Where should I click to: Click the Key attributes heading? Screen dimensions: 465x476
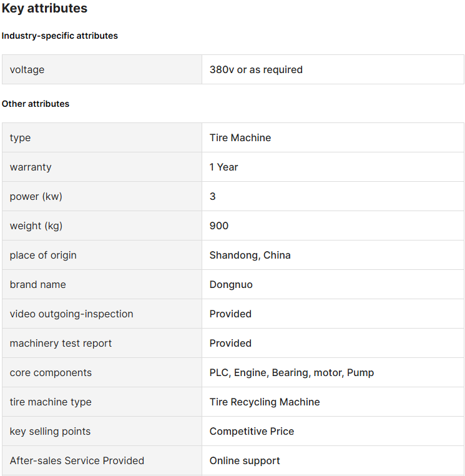click(44, 8)
